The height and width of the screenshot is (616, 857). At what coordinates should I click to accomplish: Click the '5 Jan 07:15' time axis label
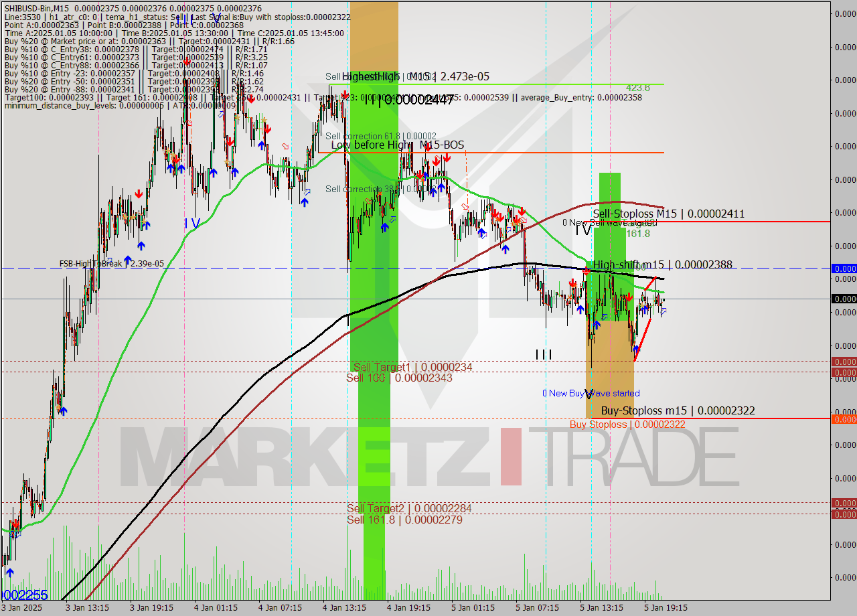[537, 608]
